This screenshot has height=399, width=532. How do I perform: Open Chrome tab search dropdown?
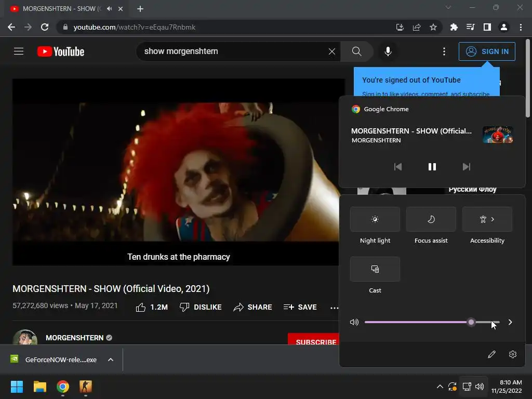[448, 7]
